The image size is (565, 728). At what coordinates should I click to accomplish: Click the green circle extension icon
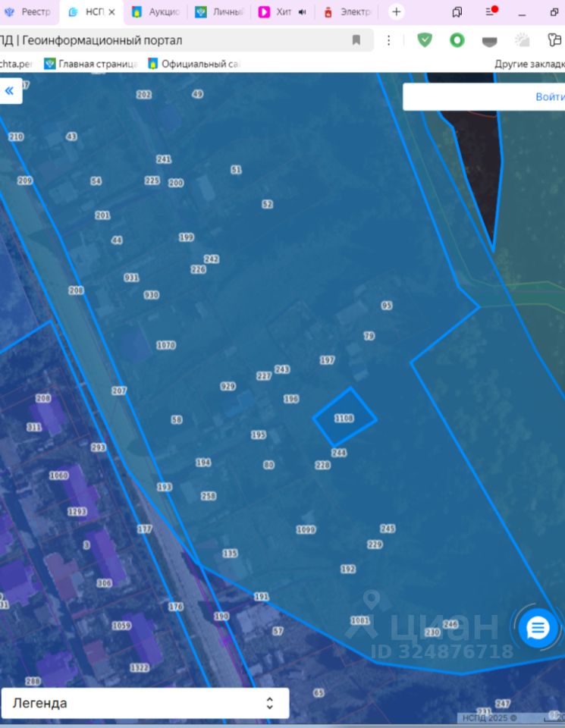point(457,40)
